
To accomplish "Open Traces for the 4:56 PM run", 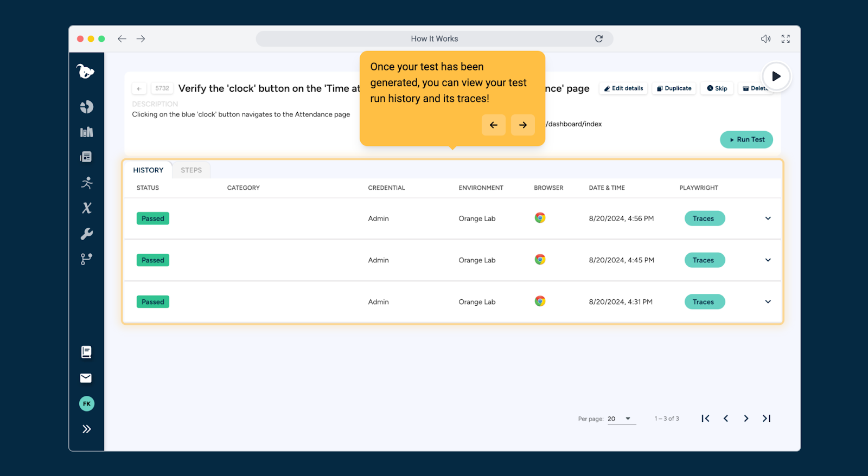I will point(705,218).
